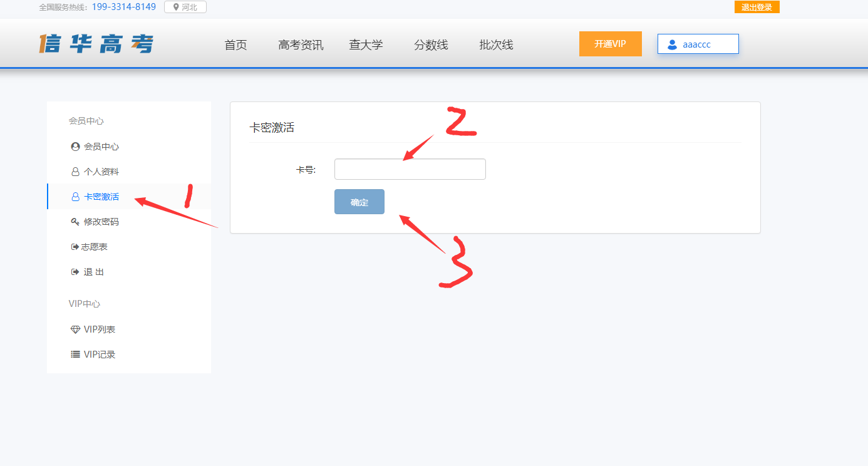Click the arrow icon beside 志愿表
Screen dimensions: 868x466
click(75, 247)
